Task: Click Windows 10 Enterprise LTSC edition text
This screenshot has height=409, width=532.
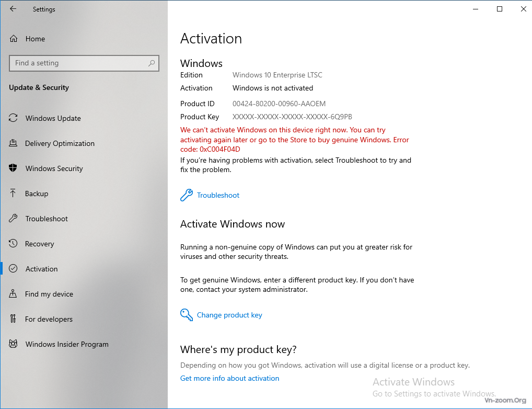Action: (277, 75)
